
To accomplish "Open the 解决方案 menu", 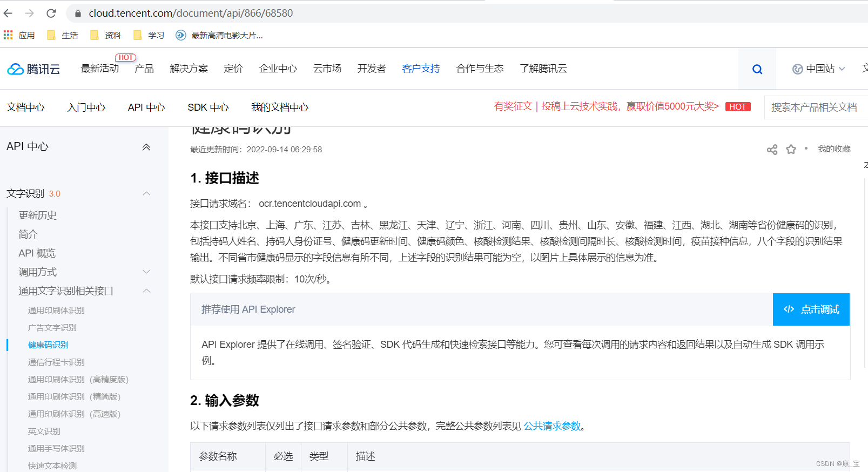I will (x=189, y=69).
